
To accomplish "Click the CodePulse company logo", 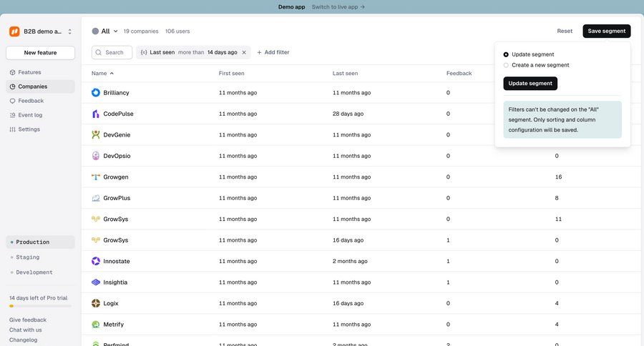I will [96, 114].
